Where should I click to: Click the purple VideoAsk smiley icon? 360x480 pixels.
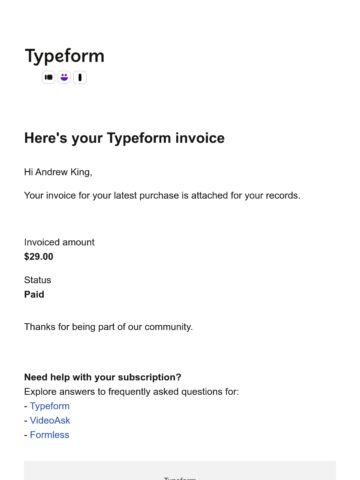64,77
